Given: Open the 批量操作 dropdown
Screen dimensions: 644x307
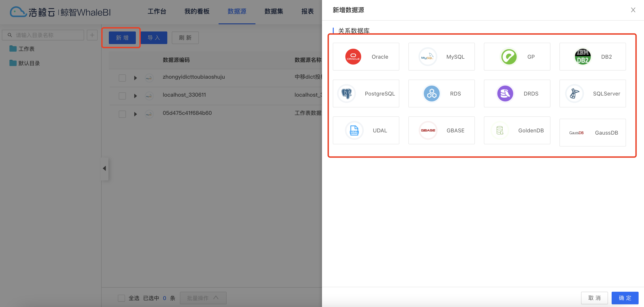Looking at the screenshot, I should pos(203,298).
